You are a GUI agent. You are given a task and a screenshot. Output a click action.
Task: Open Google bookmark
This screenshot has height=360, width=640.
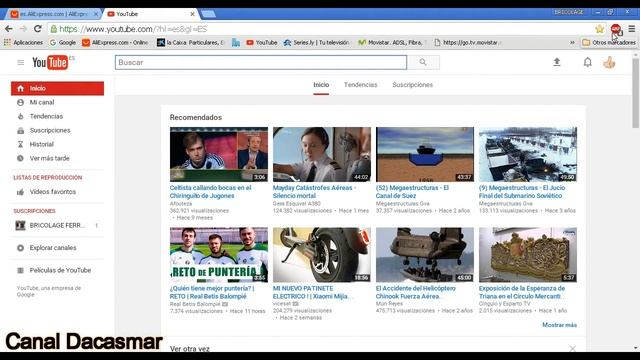click(63, 42)
